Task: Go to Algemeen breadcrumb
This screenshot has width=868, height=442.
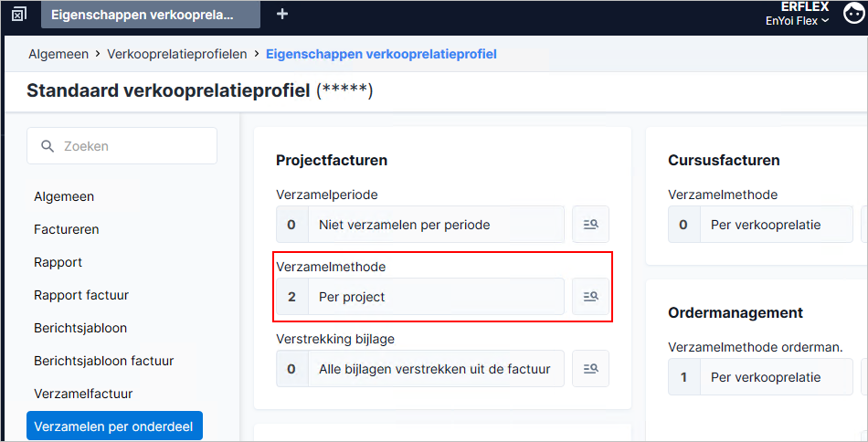Action: tap(58, 54)
